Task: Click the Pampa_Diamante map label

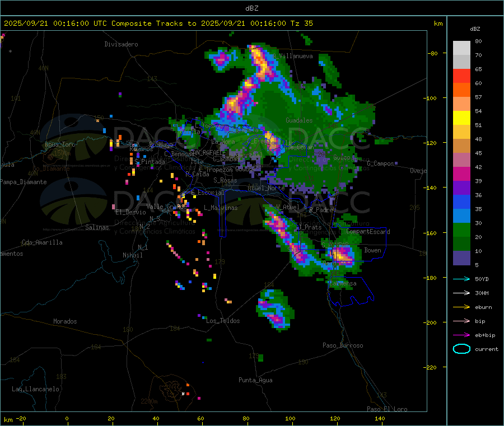Action: (x=24, y=182)
